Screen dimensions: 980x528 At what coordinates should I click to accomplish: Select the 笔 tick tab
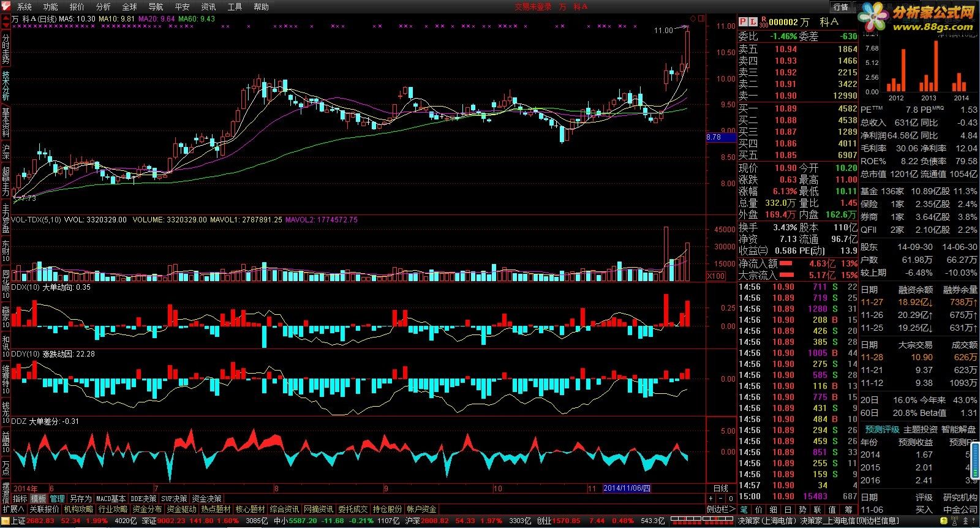[744, 510]
